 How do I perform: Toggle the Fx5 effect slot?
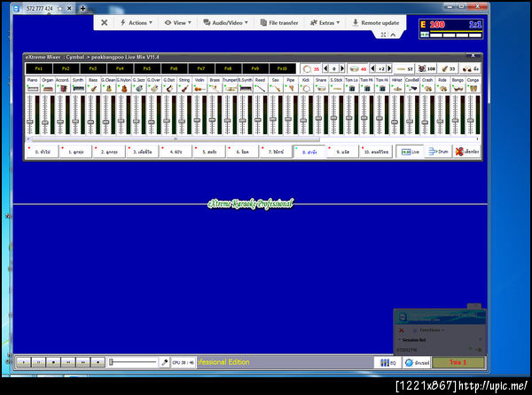tap(147, 68)
